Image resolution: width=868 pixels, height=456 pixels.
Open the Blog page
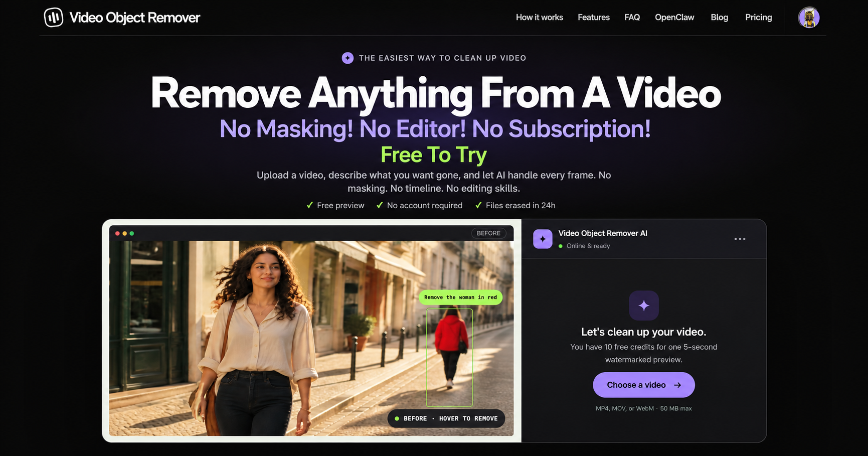pos(719,18)
